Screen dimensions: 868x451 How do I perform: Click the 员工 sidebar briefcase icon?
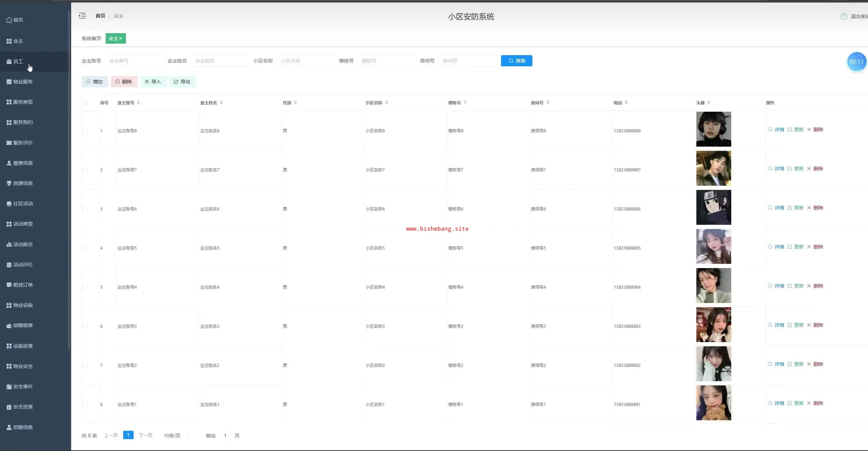pos(9,61)
